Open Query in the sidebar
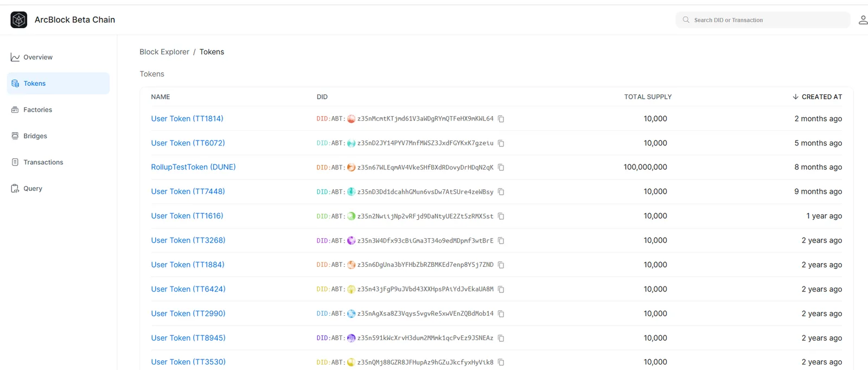 58,189
